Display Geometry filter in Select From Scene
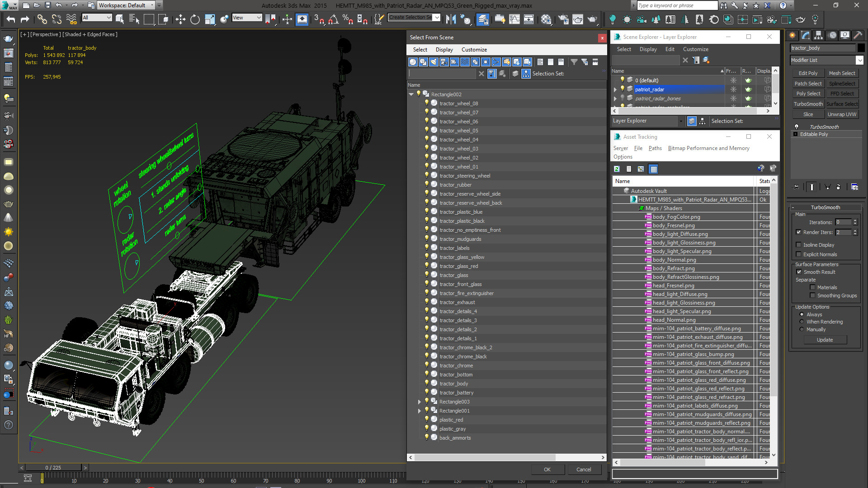The image size is (868, 488). [x=413, y=62]
